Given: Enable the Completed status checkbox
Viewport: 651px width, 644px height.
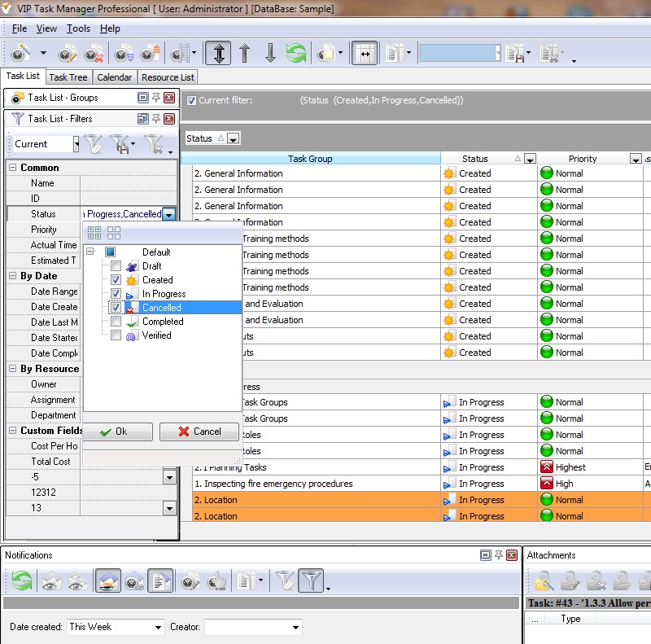Looking at the screenshot, I should pos(116,322).
